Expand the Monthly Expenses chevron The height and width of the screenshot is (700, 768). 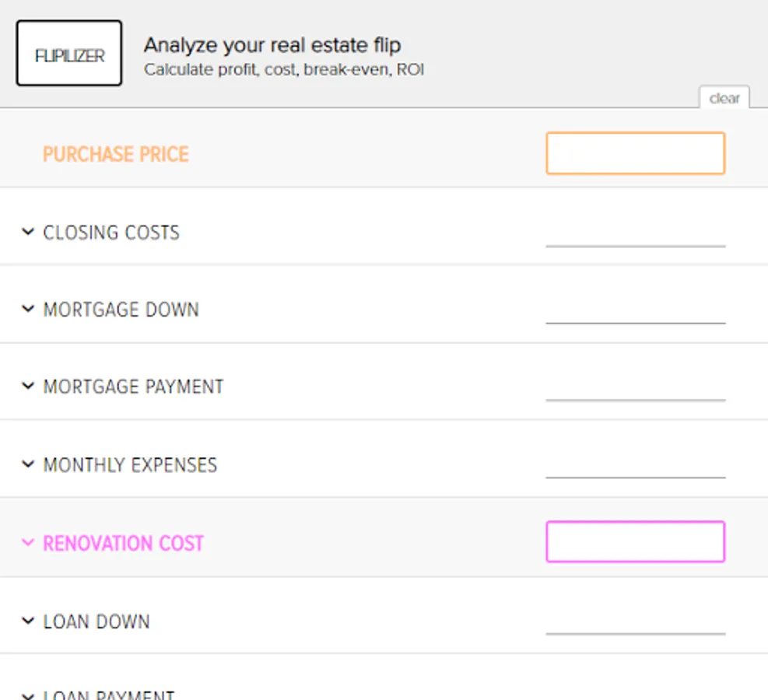pos(28,464)
